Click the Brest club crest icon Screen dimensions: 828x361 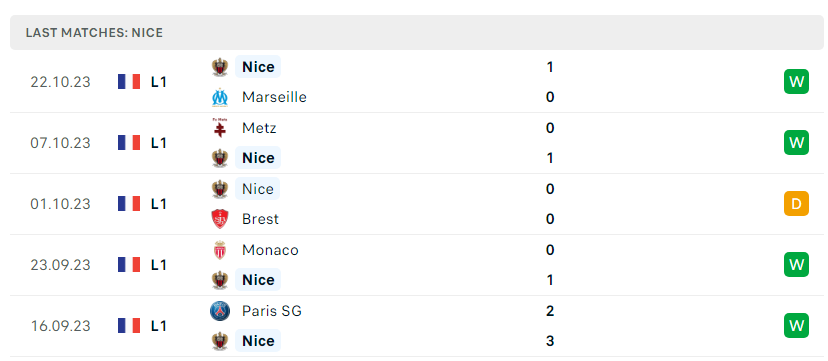point(220,219)
